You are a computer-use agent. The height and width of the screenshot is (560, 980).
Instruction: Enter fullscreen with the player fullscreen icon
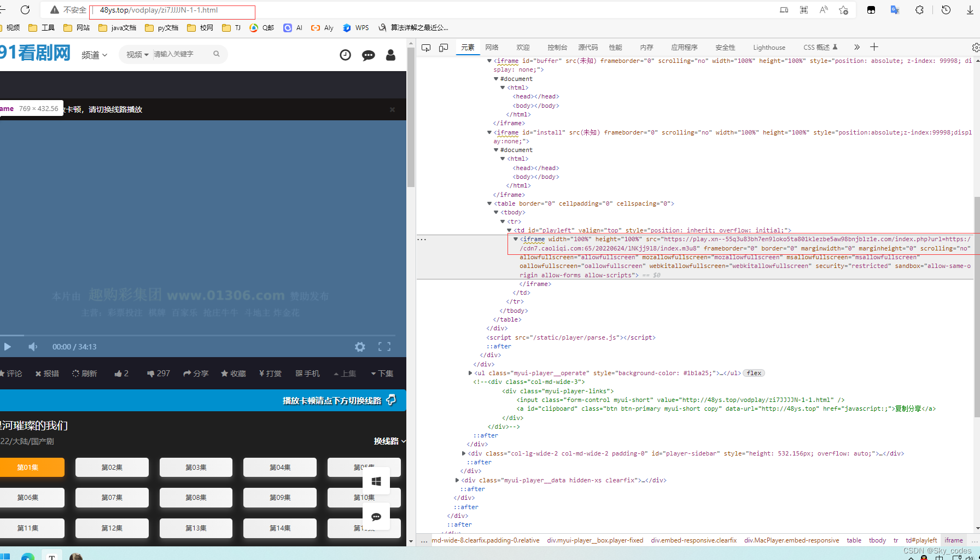tap(384, 347)
